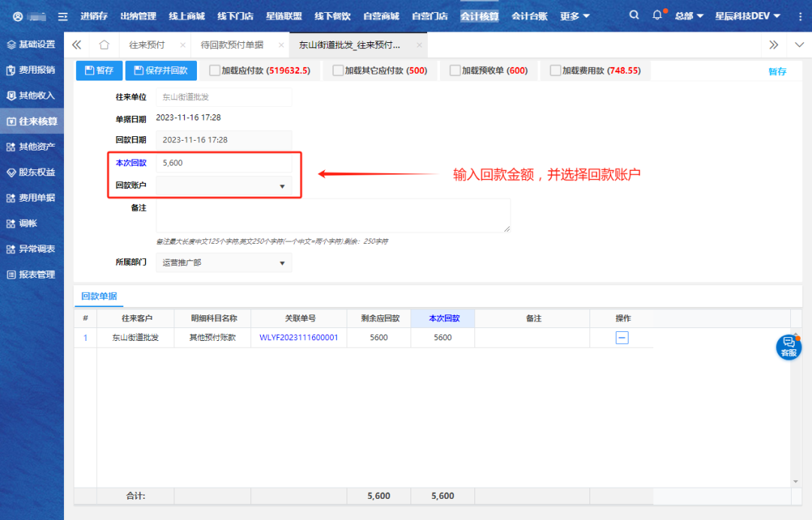Screen dimensions: 812x520
Task: Click the 保存并回款 button
Action: click(x=161, y=71)
